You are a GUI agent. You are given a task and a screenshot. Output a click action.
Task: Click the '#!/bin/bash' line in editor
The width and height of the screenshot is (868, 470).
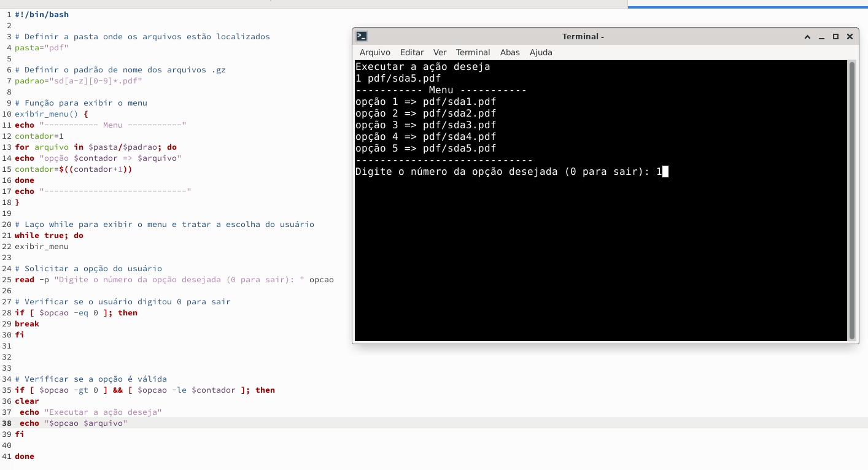[42, 14]
